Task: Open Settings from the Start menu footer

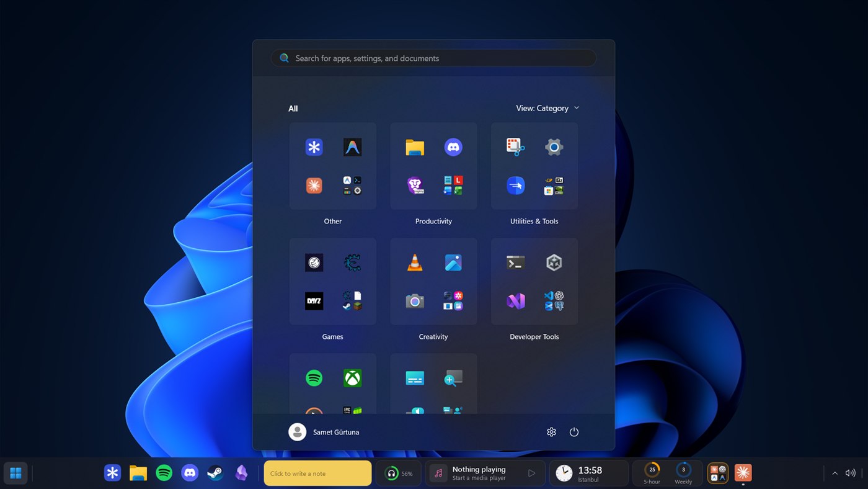Action: click(x=551, y=432)
